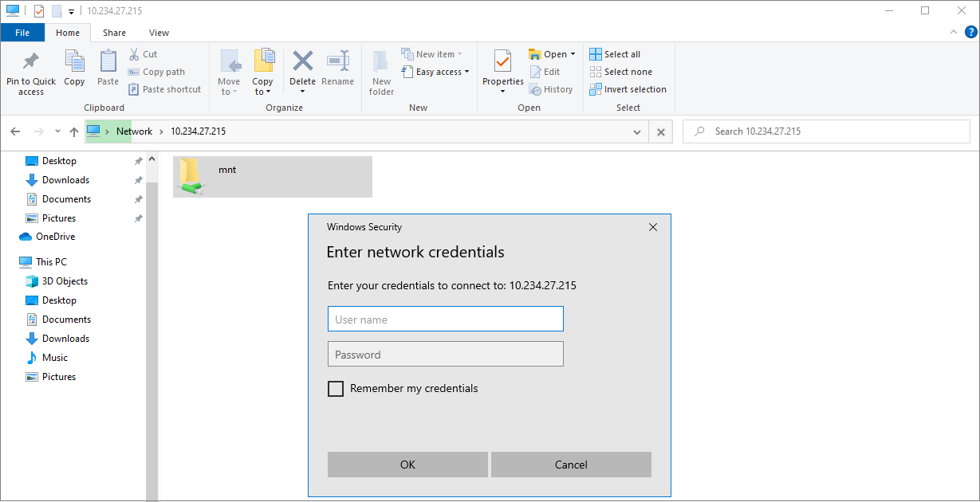Click Cancel in credentials dialog
The width and height of the screenshot is (980, 502).
pos(571,465)
